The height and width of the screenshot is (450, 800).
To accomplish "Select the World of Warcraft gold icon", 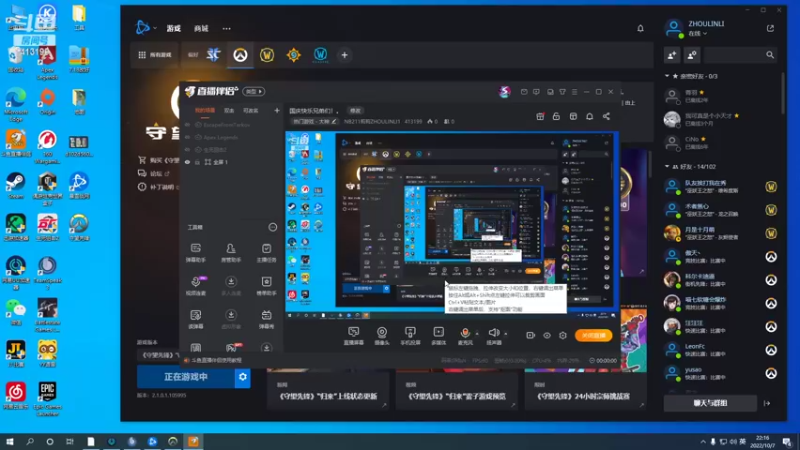I will click(x=267, y=55).
